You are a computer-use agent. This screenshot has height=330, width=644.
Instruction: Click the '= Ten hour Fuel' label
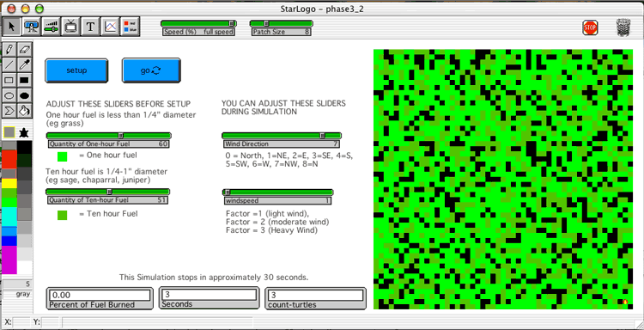point(108,214)
